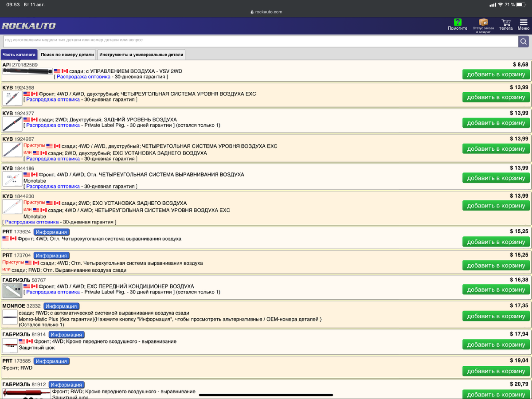This screenshot has width=532, height=399.
Task: Click the RockAuto logo
Action: point(29,26)
